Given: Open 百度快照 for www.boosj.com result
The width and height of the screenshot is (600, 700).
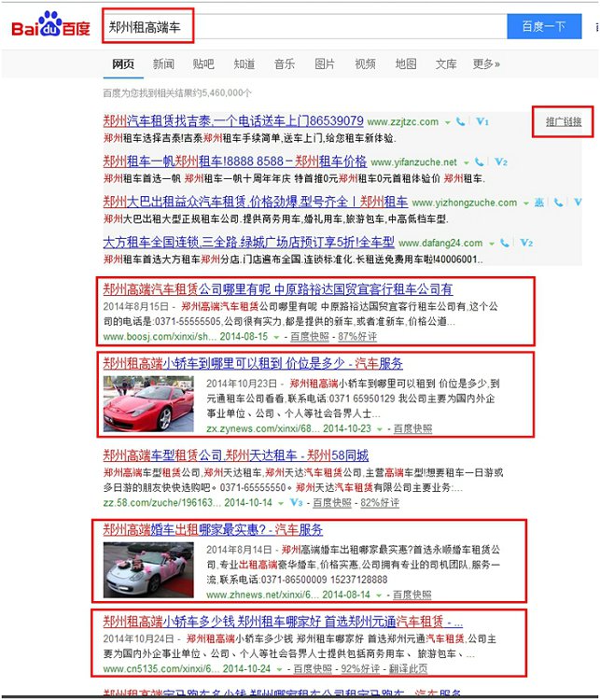Looking at the screenshot, I should tap(310, 337).
